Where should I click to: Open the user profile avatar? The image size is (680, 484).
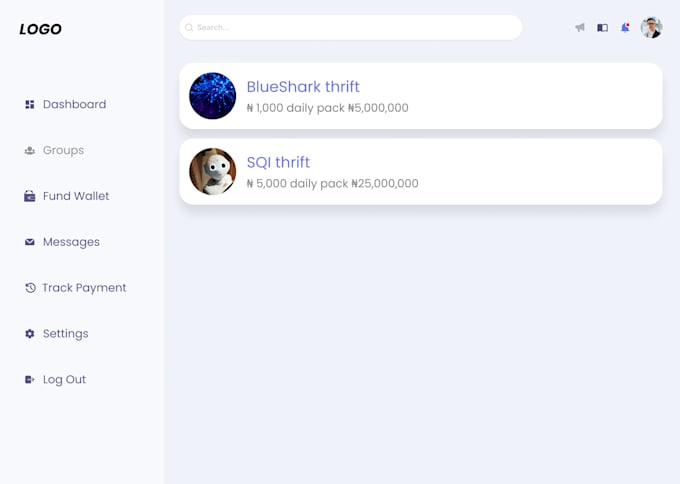click(x=651, y=28)
